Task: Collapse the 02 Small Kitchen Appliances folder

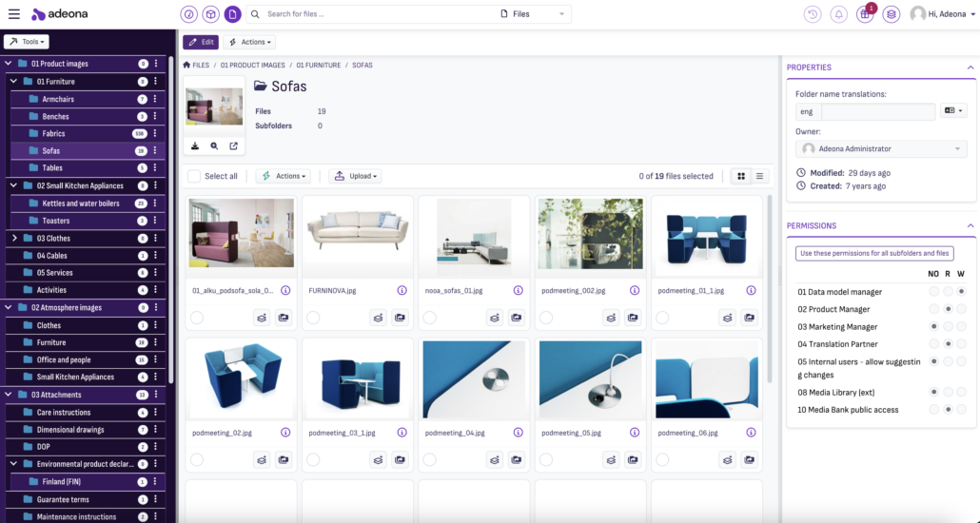Action: [x=13, y=185]
